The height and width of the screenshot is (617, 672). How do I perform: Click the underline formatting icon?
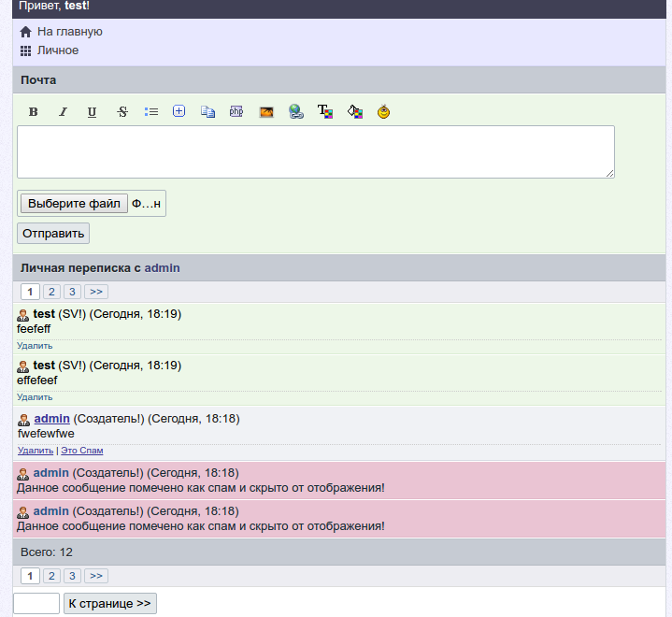92,112
